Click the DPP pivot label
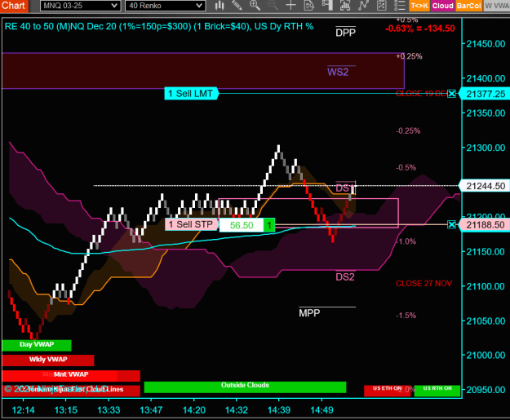The width and height of the screenshot is (510, 420). (345, 33)
